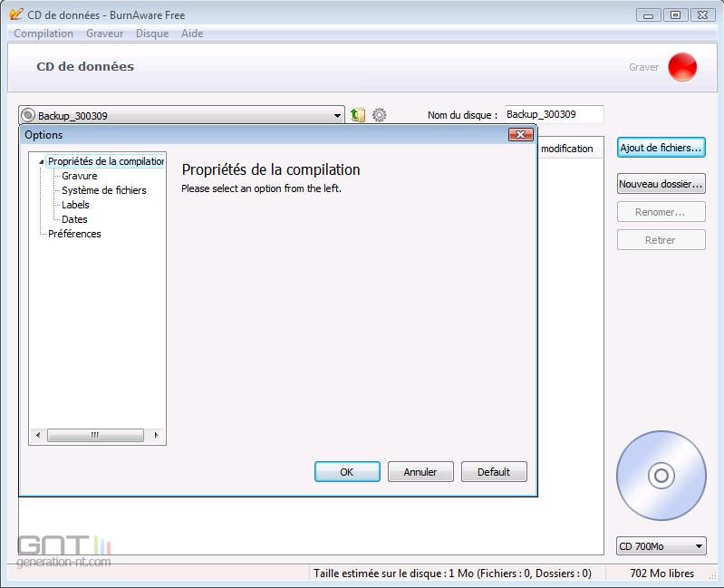Select Système de fichiers option
Viewport: 724px width, 588px height.
tap(104, 190)
